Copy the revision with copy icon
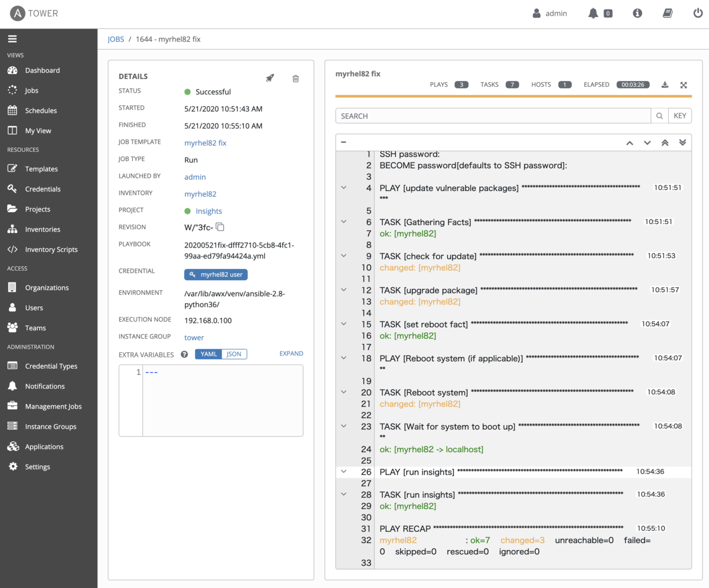 [x=220, y=227]
